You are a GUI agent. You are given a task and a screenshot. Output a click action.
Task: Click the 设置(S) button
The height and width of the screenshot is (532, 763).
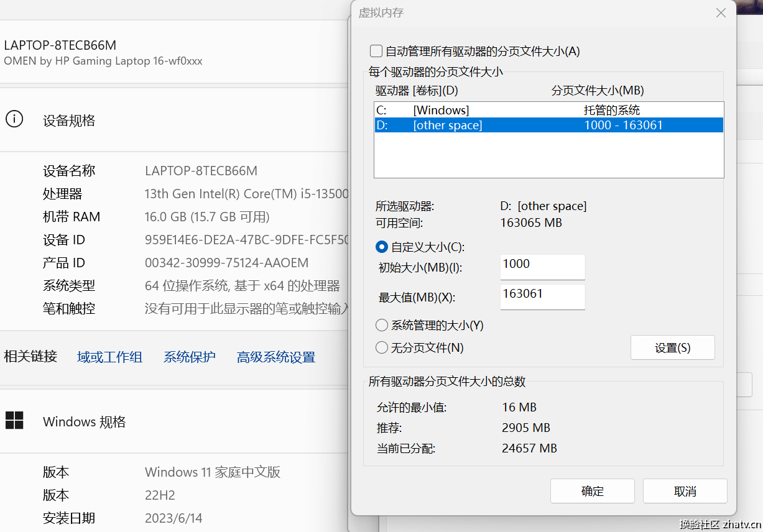pos(673,347)
